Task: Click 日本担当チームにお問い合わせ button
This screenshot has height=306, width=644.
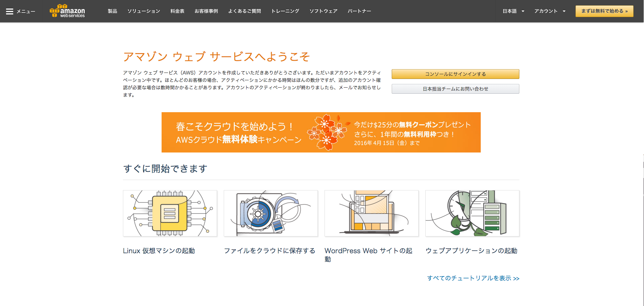Action: coord(455,89)
